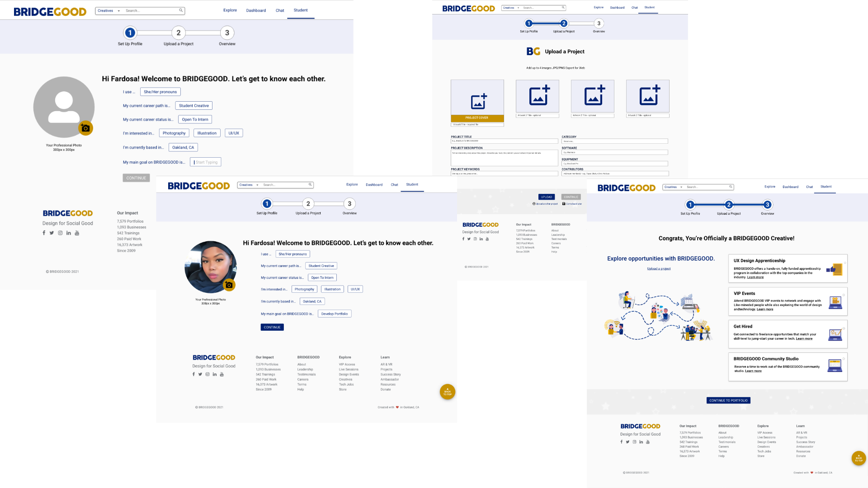
Task: Click 'Upload another project' link
Action: [x=545, y=204]
